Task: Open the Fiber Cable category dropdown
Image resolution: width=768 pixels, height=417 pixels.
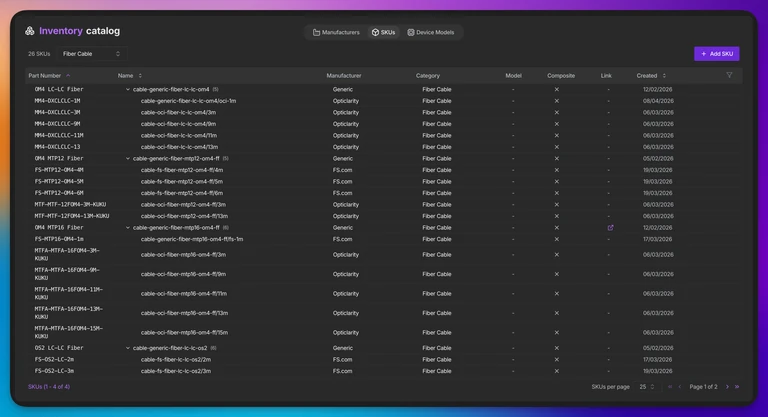Action: (x=92, y=54)
